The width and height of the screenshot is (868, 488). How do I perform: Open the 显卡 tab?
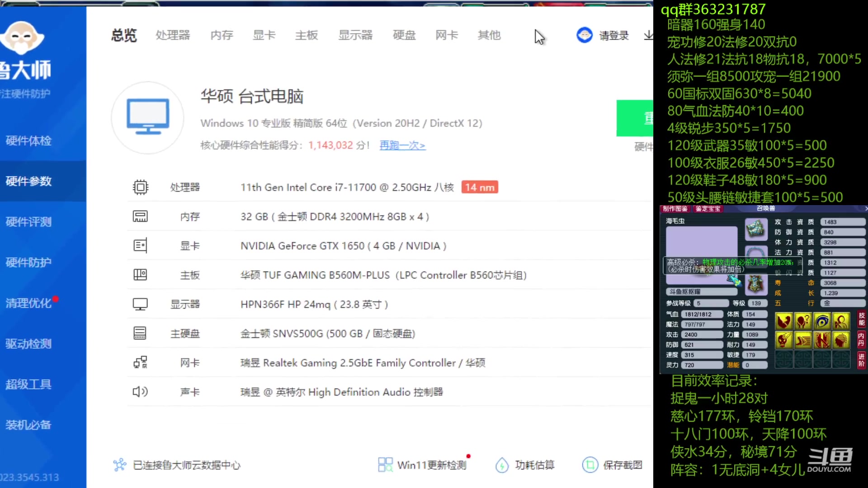(264, 35)
